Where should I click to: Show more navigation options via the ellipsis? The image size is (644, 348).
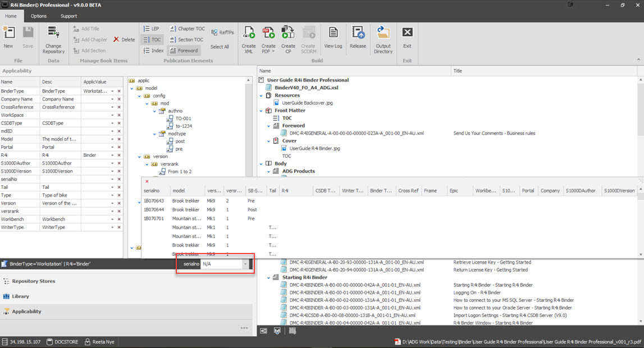point(244,328)
